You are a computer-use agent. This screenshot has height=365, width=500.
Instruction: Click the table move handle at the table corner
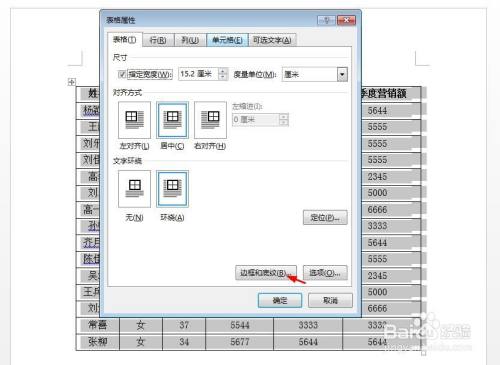point(72,82)
